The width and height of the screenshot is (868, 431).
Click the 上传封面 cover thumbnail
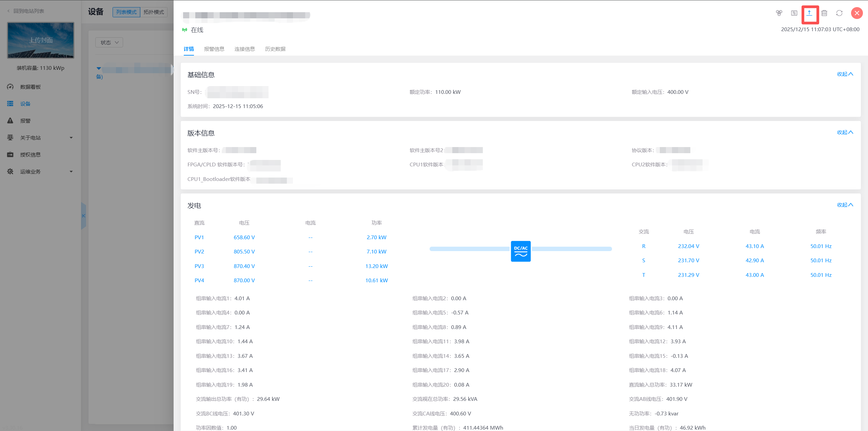tap(41, 40)
